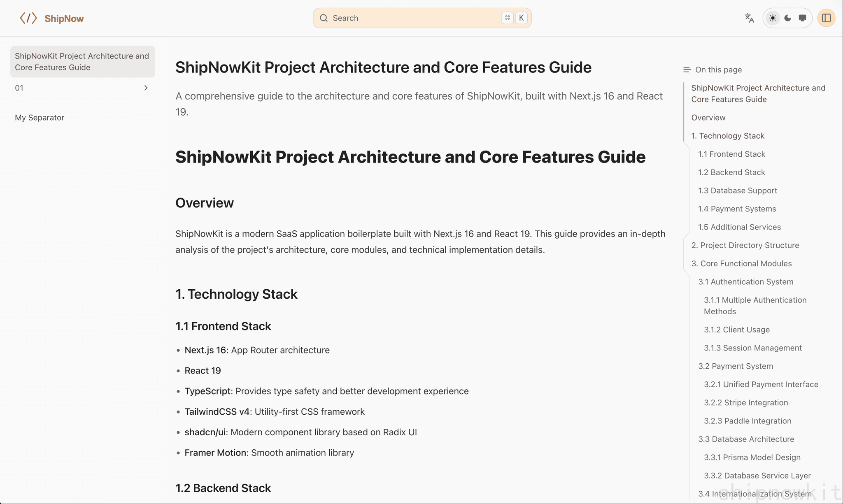Open the language translation selector
Image resolution: width=843 pixels, height=504 pixels.
tap(749, 18)
